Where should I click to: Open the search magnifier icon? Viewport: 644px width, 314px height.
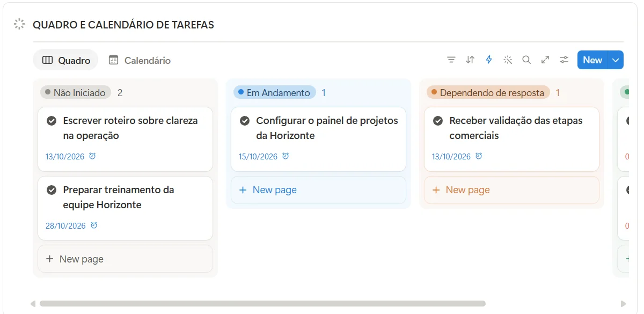pos(526,60)
